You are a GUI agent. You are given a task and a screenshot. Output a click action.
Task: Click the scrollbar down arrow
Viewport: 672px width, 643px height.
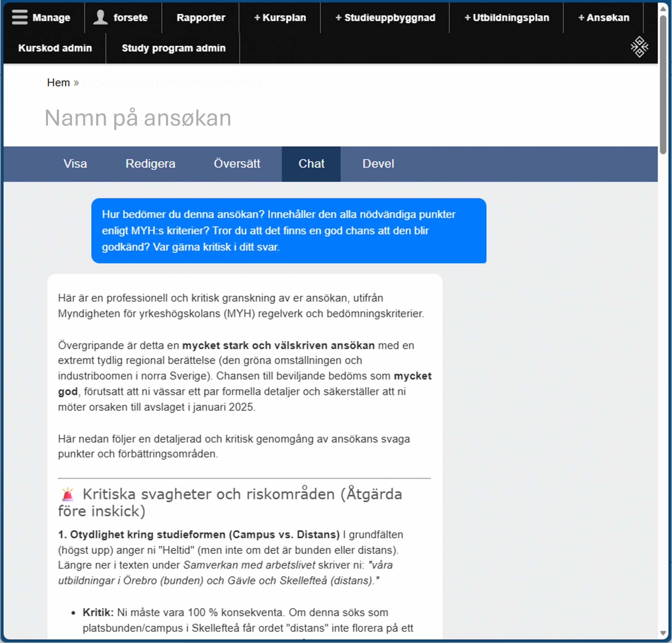[663, 633]
